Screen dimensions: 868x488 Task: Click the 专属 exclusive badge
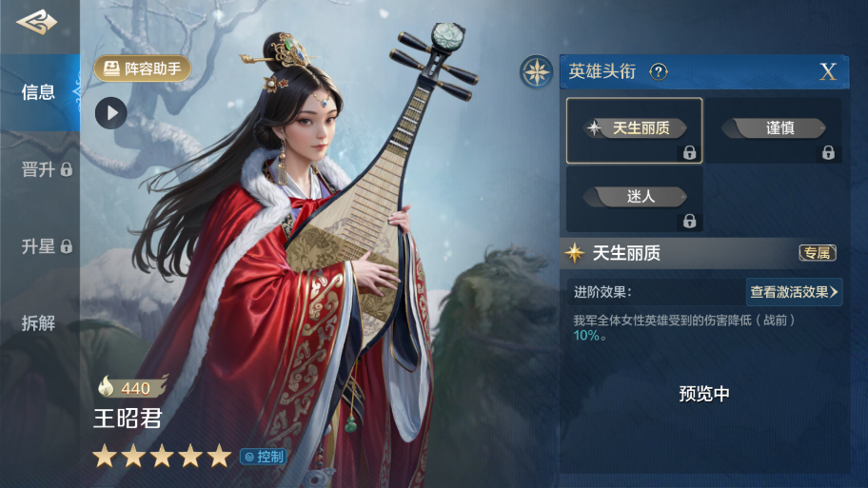(x=817, y=253)
